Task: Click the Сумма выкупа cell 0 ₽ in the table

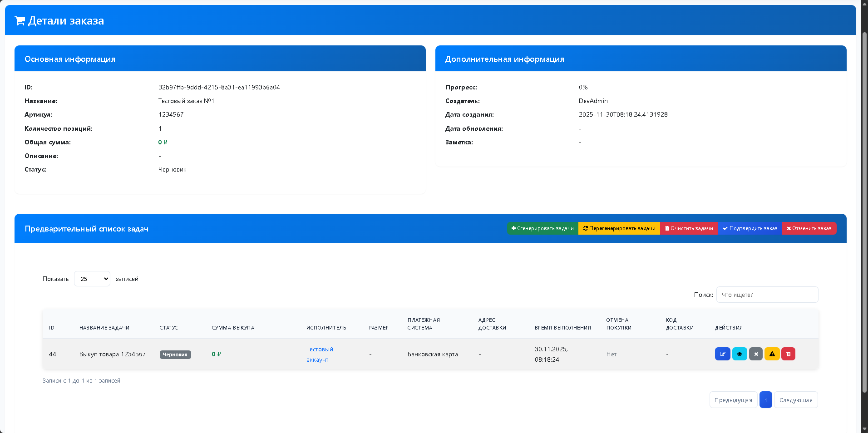Action: pos(216,354)
